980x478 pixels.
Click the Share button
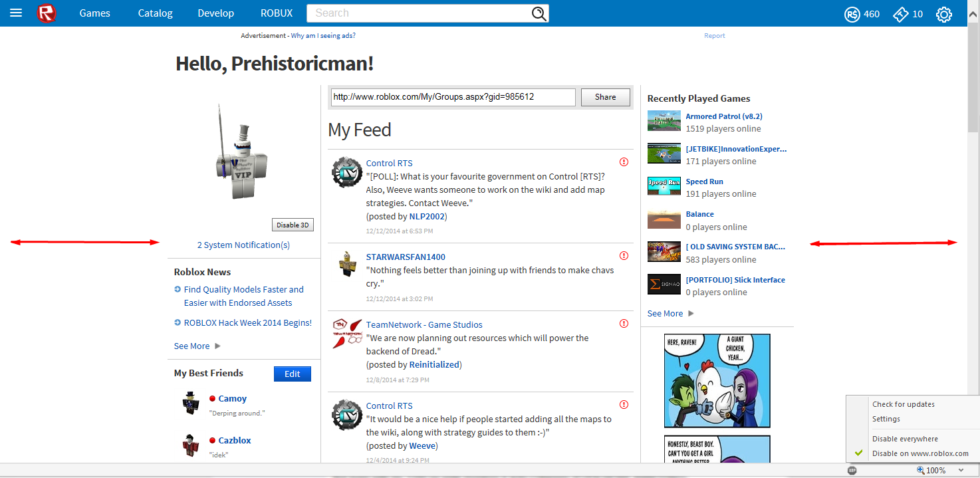click(605, 97)
